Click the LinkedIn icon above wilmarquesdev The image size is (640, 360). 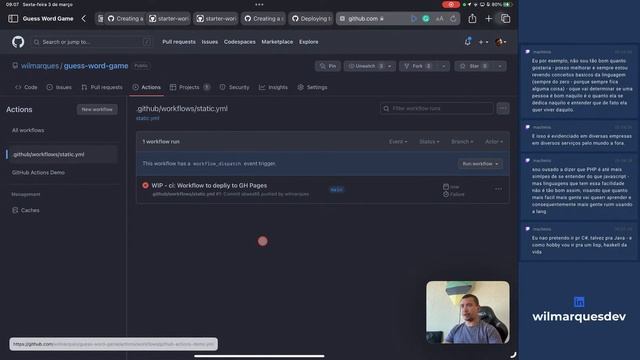tap(579, 302)
